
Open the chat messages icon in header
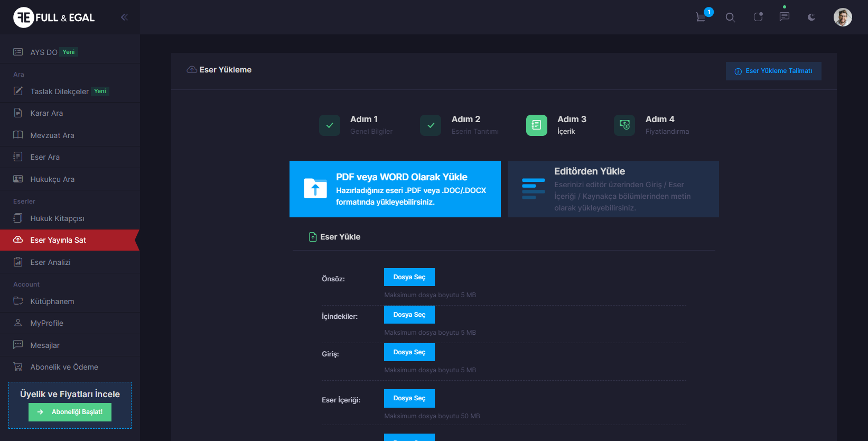tap(785, 17)
